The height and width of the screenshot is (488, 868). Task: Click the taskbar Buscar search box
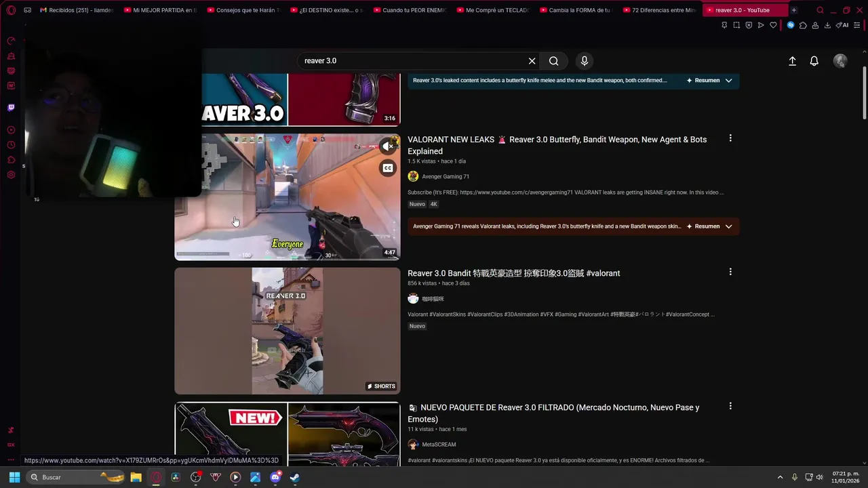[x=75, y=477]
